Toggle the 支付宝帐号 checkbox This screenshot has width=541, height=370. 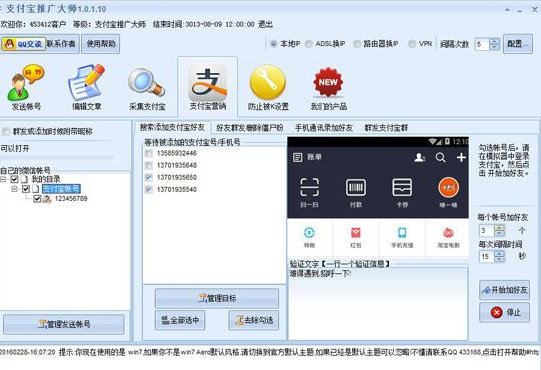[26, 189]
